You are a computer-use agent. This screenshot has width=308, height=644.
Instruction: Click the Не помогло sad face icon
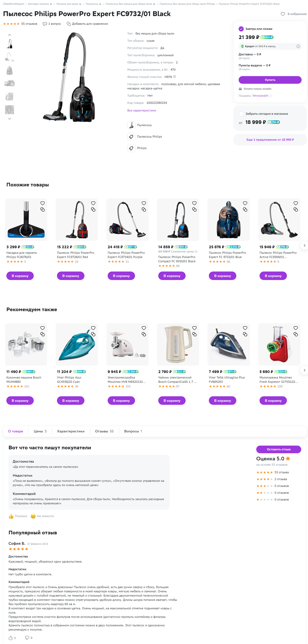tap(33, 516)
